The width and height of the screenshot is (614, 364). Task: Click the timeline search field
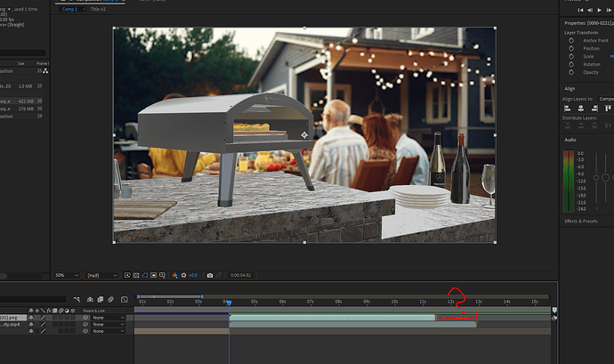point(33,299)
